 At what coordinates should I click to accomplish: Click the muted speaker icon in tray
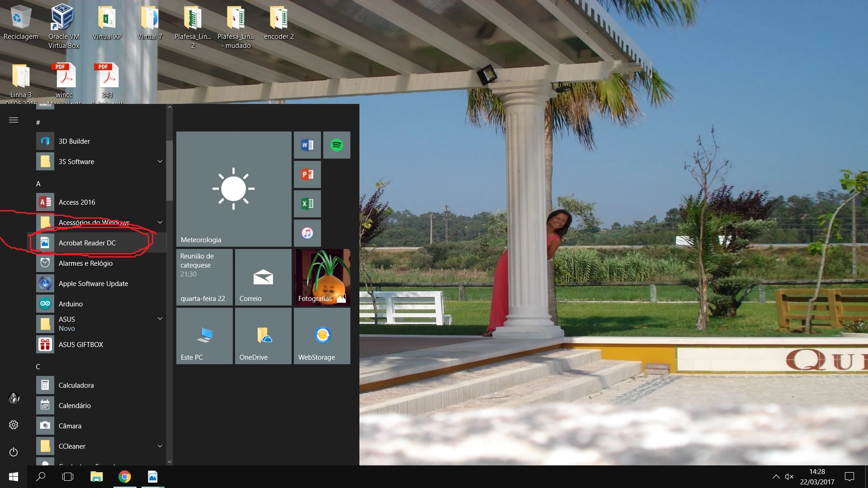pos(789,477)
